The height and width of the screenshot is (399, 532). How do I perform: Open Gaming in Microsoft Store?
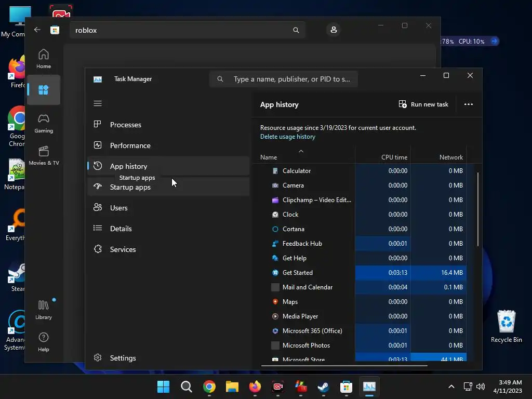click(44, 124)
